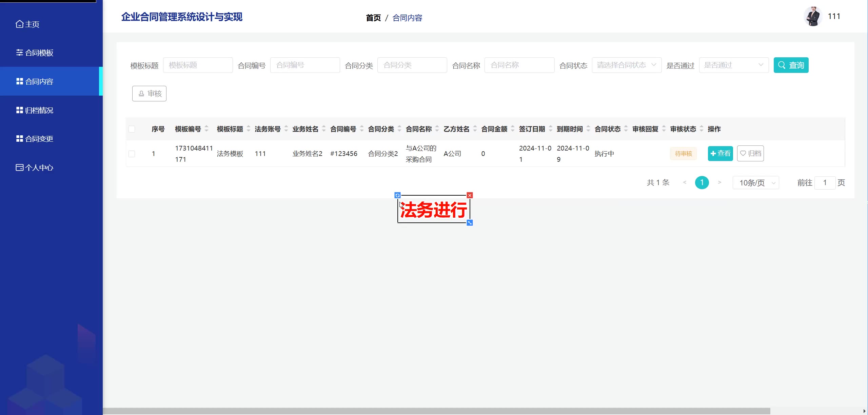The height and width of the screenshot is (415, 868).
Task: Click the blue resize handle on overlay box
Action: click(x=470, y=223)
